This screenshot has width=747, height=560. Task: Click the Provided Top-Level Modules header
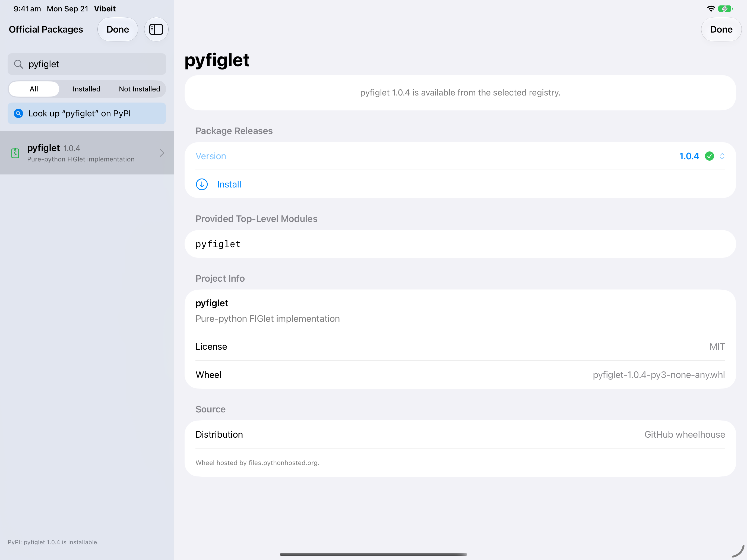(x=256, y=219)
